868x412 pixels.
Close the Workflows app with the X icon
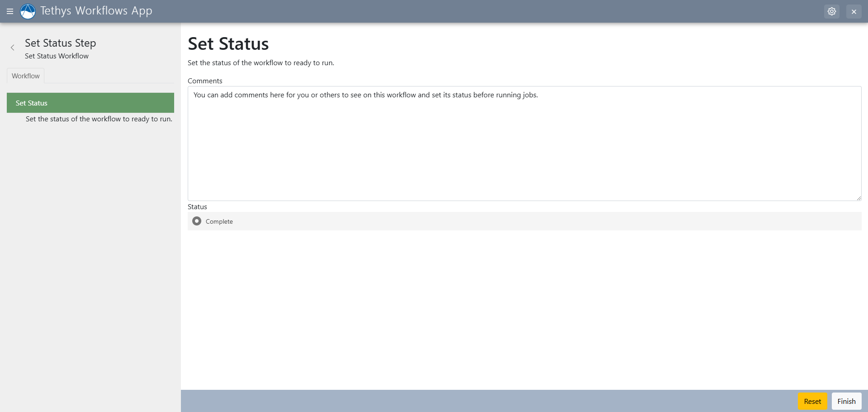pos(854,11)
